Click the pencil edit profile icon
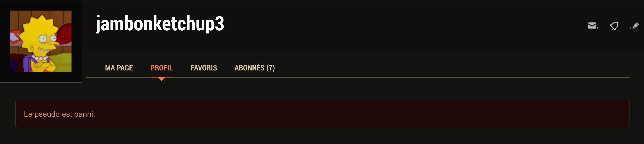This screenshot has width=644, height=144. (x=635, y=26)
